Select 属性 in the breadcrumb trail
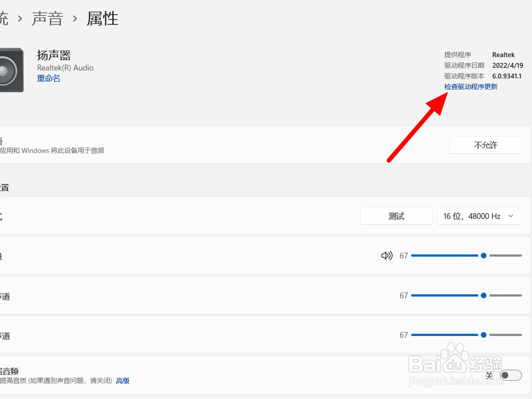Screen dimensions: 532x399 coord(102,18)
